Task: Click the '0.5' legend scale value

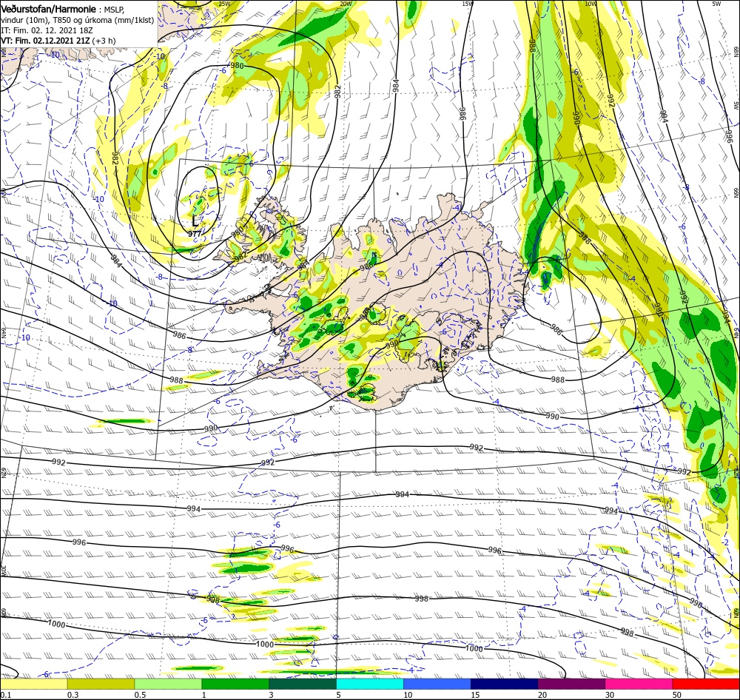Action: (140, 694)
